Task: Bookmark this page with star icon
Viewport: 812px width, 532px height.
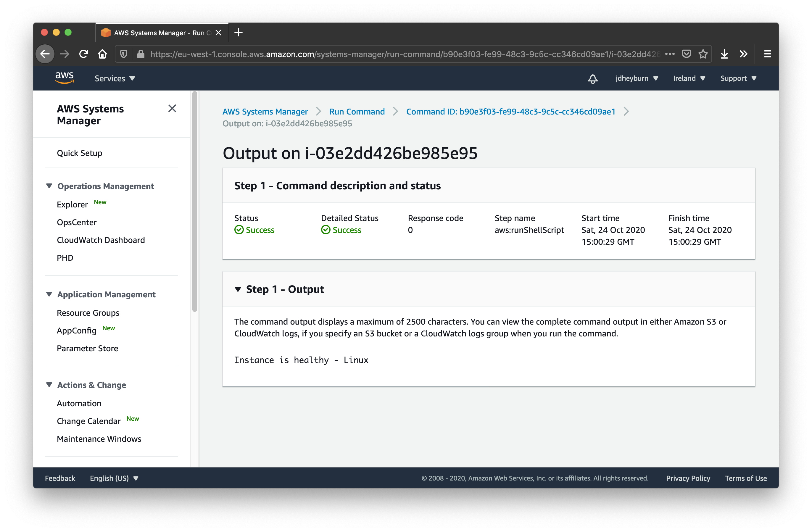Action: click(703, 54)
